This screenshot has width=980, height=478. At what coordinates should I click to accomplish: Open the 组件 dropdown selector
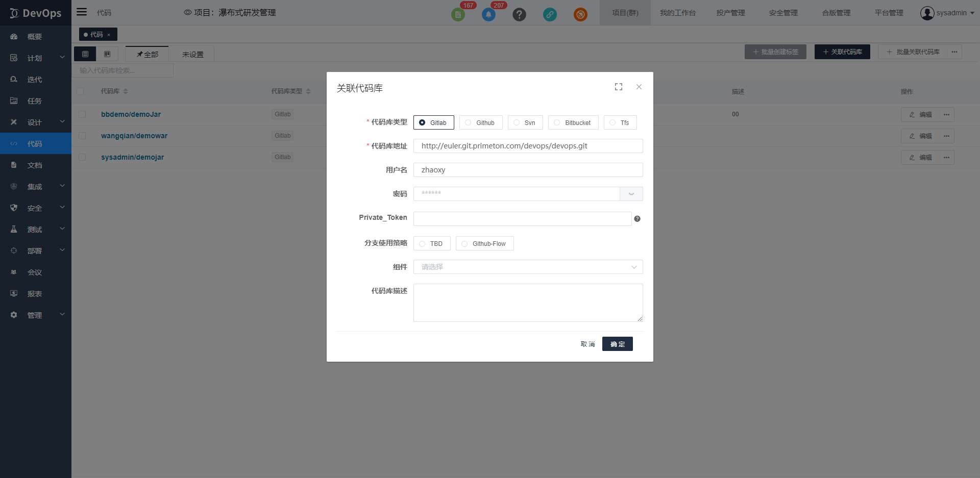528,267
